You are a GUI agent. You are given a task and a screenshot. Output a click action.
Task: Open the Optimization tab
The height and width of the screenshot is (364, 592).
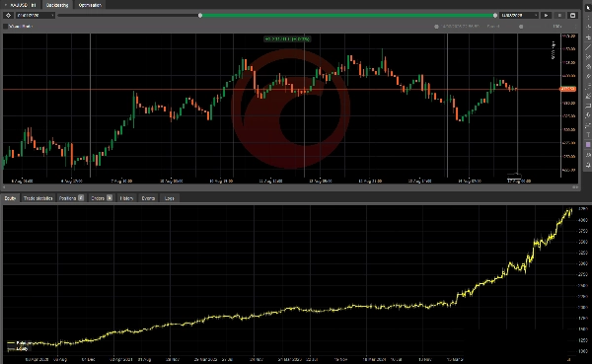pos(90,5)
